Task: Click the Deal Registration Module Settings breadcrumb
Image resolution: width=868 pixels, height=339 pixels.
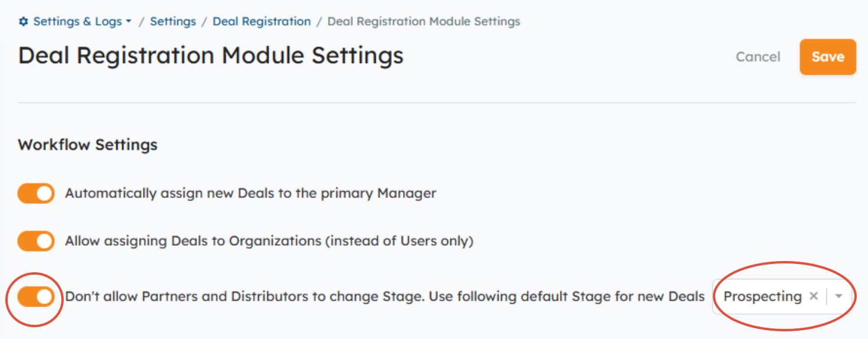Action: [424, 22]
